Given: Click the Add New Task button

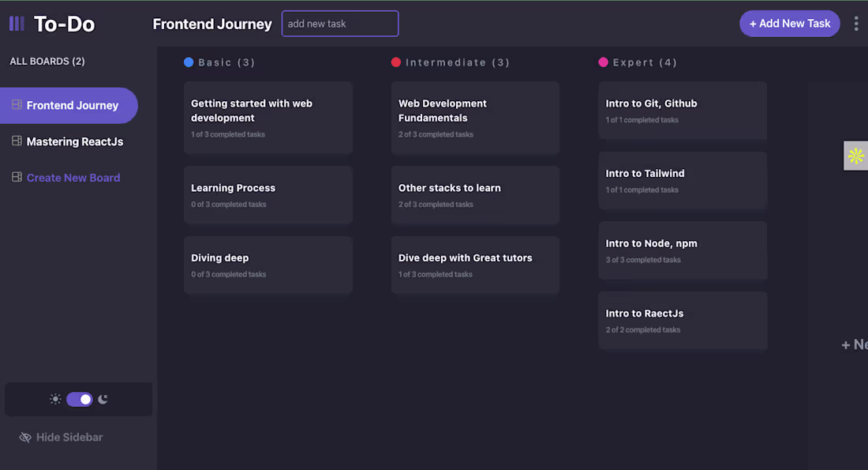Looking at the screenshot, I should click(x=789, y=24).
